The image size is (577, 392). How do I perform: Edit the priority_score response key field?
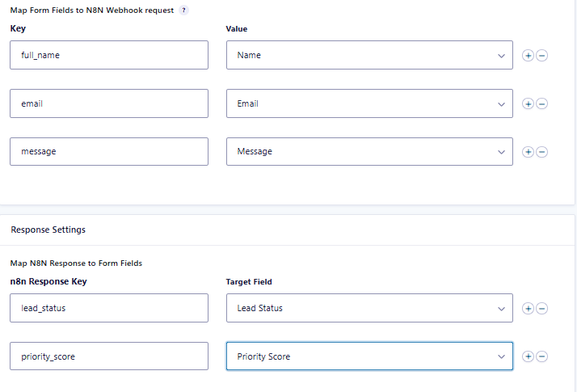click(108, 356)
